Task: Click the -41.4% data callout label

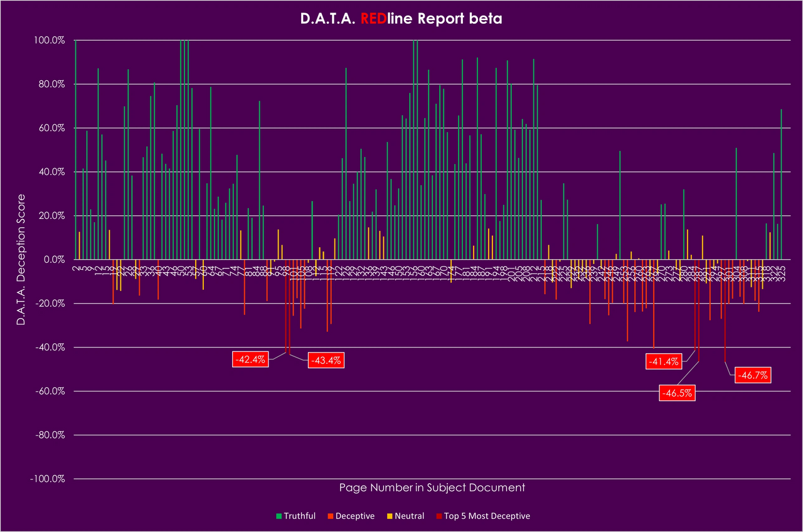Action: pos(664,361)
